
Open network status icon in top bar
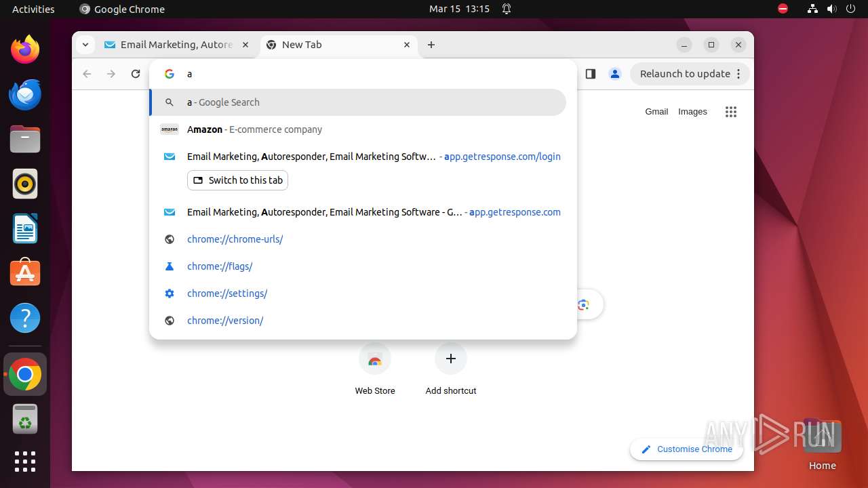pyautogui.click(x=812, y=9)
